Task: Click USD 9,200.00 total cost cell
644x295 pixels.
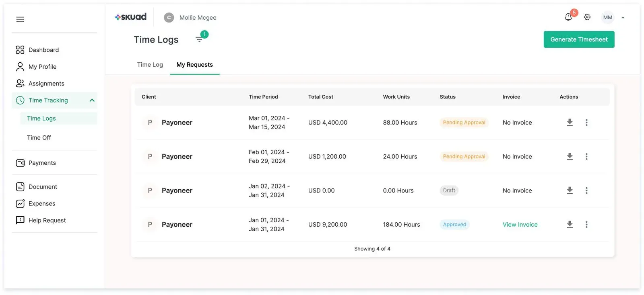Action: click(x=328, y=225)
